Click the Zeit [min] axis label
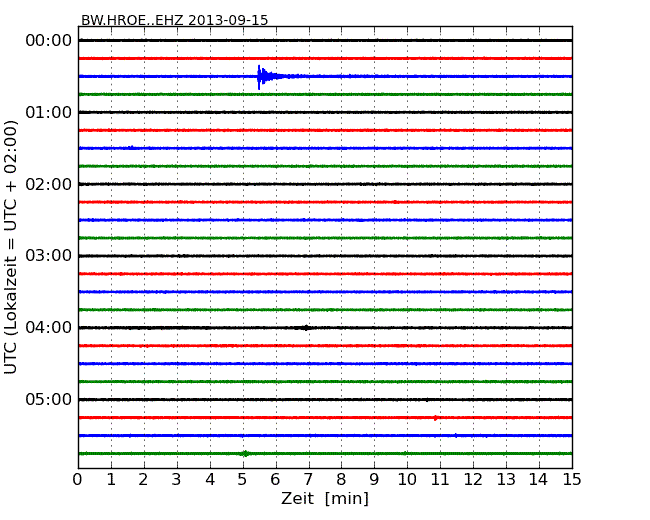This screenshot has width=650, height=520. [x=325, y=498]
